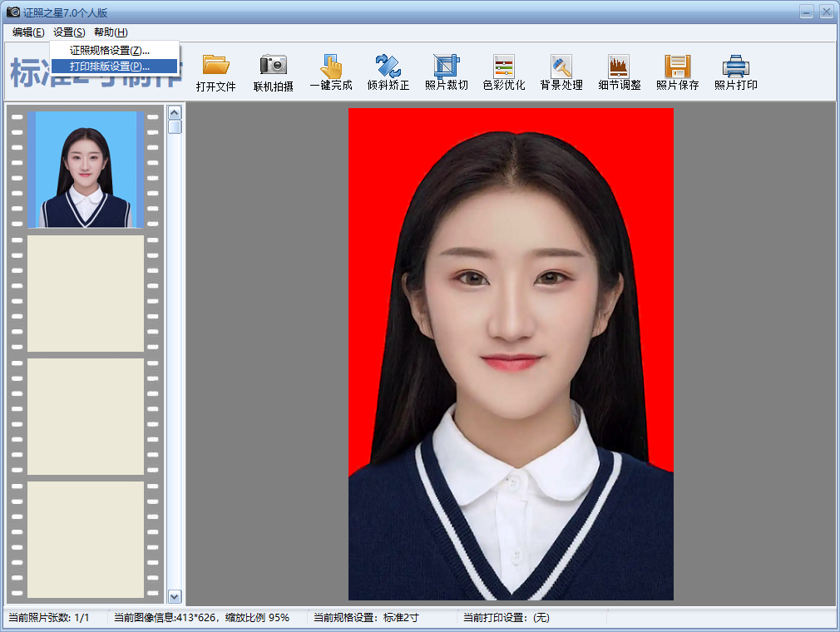Click the filmstrip scrollbar up arrow
The width and height of the screenshot is (840, 632).
175,112
